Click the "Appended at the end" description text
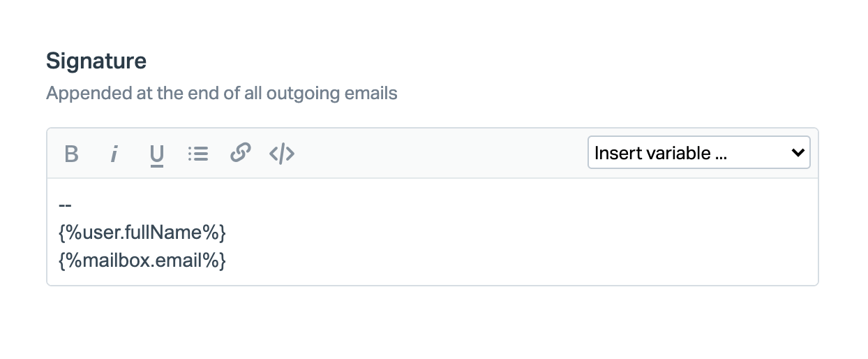The width and height of the screenshot is (868, 359). click(x=221, y=93)
